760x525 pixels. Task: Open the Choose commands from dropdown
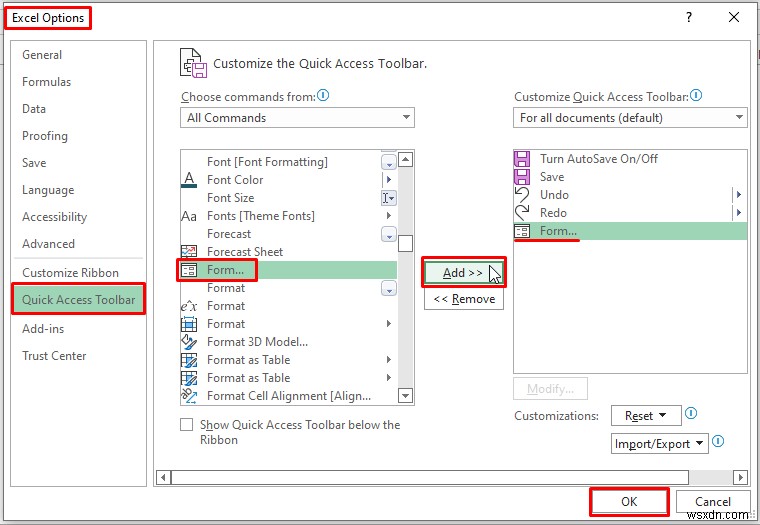tap(297, 118)
